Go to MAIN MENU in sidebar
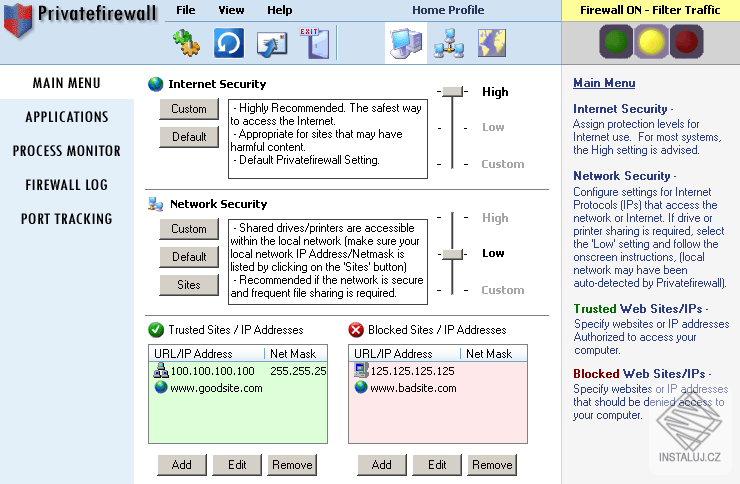Screen dimensions: 740x484 tap(67, 83)
